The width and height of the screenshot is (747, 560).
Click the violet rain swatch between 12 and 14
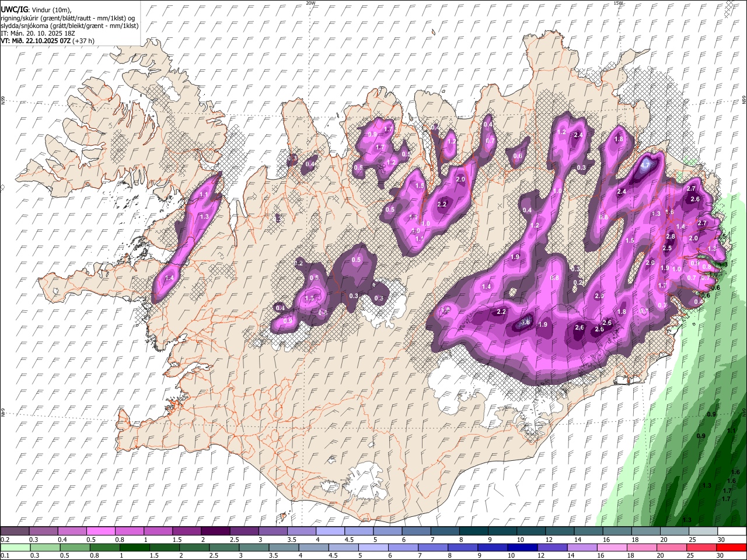click(x=553, y=548)
